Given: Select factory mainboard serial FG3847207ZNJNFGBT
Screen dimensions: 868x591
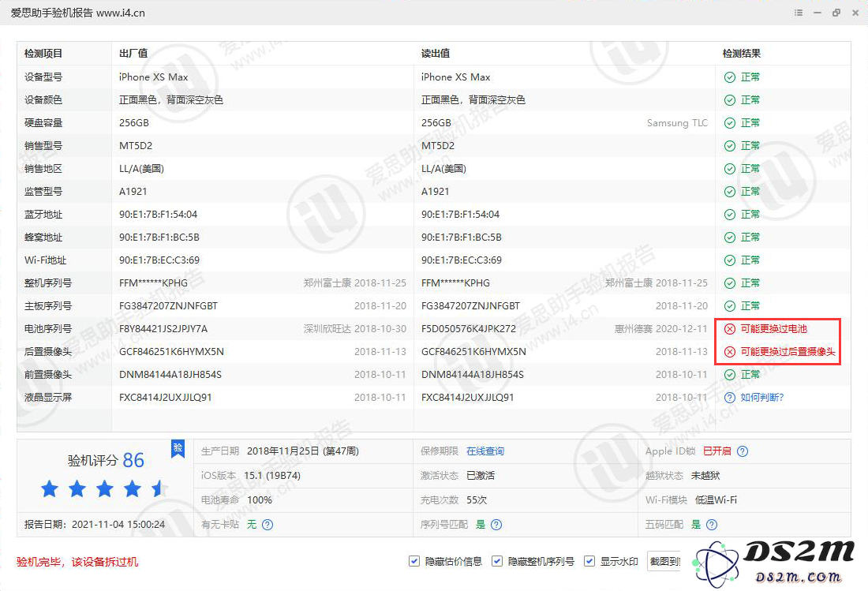Looking at the screenshot, I should [168, 306].
